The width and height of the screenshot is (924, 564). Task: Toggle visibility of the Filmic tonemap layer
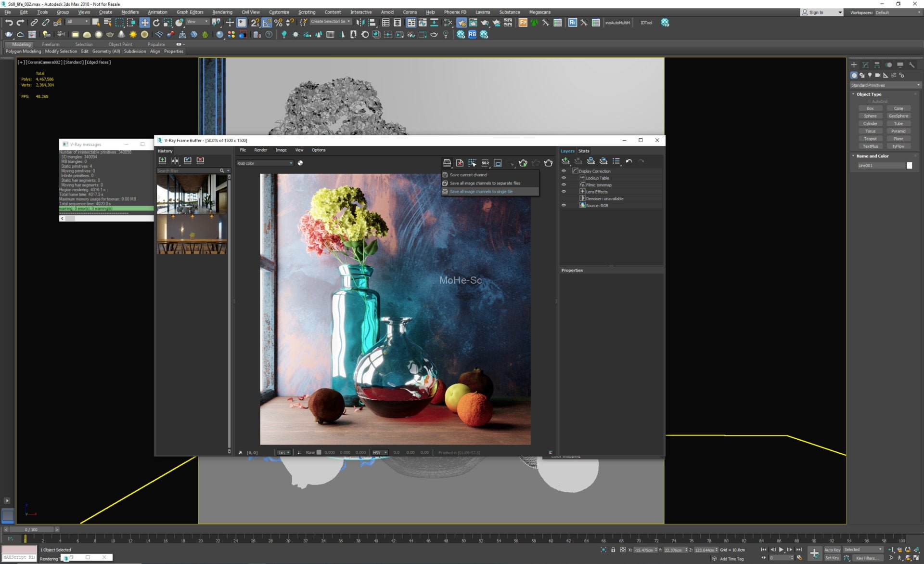pyautogui.click(x=564, y=184)
